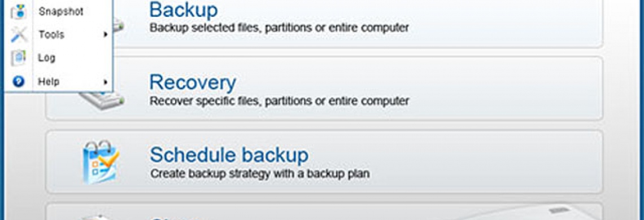Open the Help menu entry
This screenshot has width=644, height=220.
pos(49,82)
